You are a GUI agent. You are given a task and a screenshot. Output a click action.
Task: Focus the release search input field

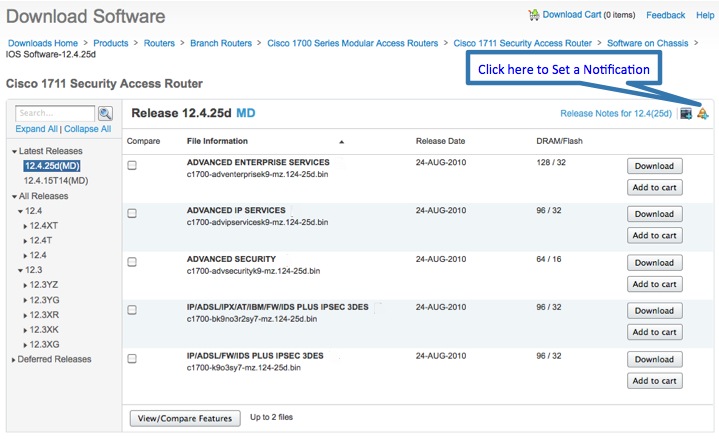[55, 113]
